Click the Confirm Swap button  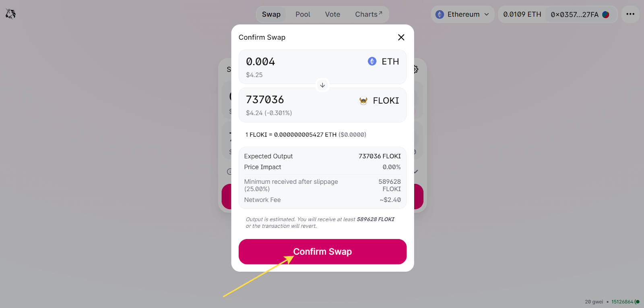point(322,252)
